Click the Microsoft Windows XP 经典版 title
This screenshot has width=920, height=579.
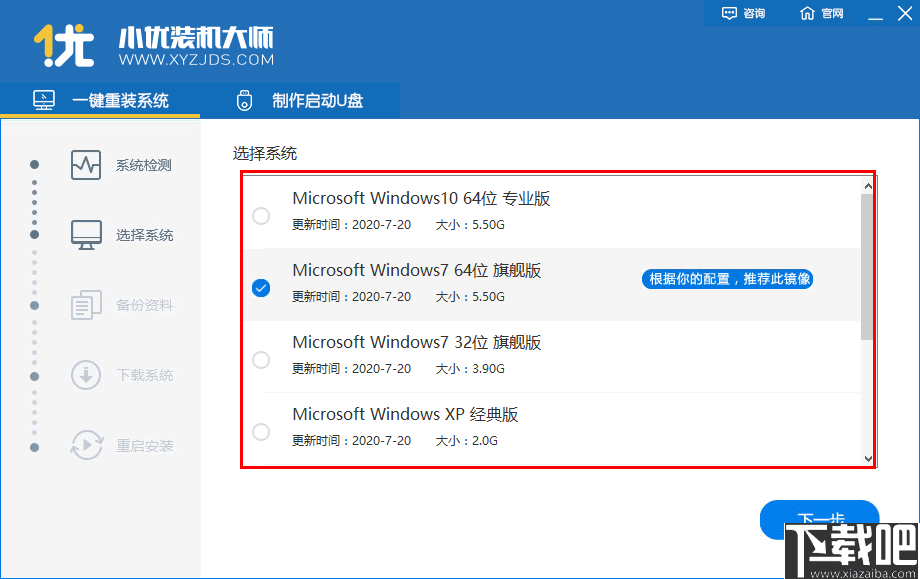pos(405,414)
